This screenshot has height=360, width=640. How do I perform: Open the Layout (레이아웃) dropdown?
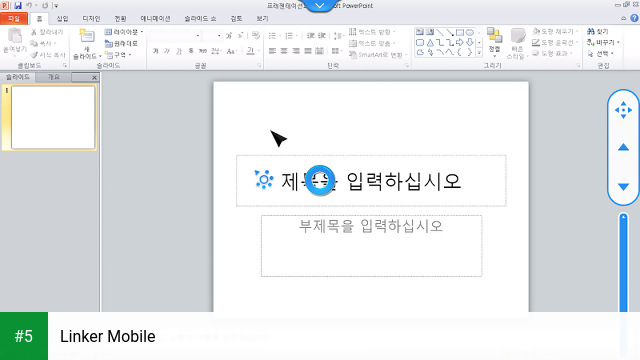[124, 32]
